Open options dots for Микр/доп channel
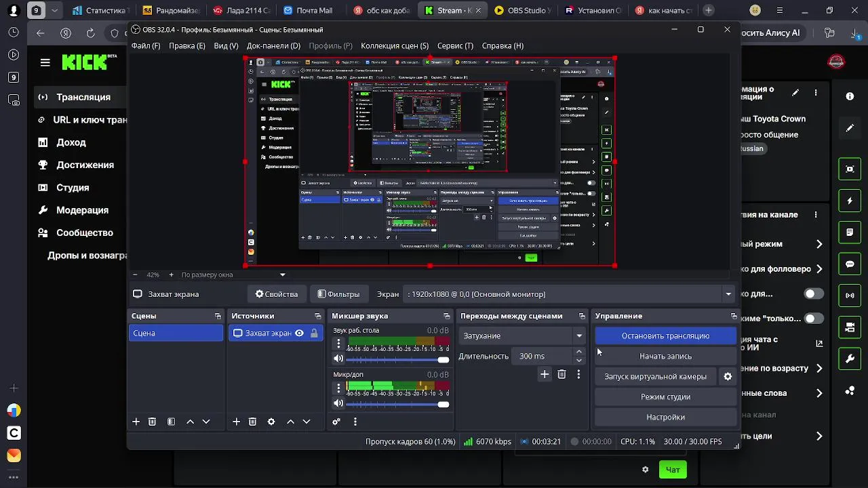Image resolution: width=868 pixels, height=488 pixels. 338,388
